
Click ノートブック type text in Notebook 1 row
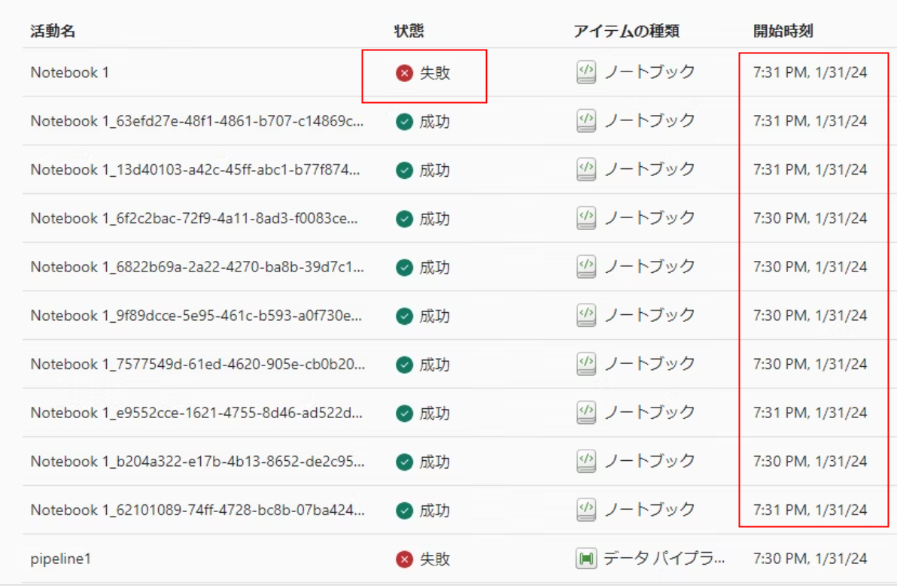650,72
